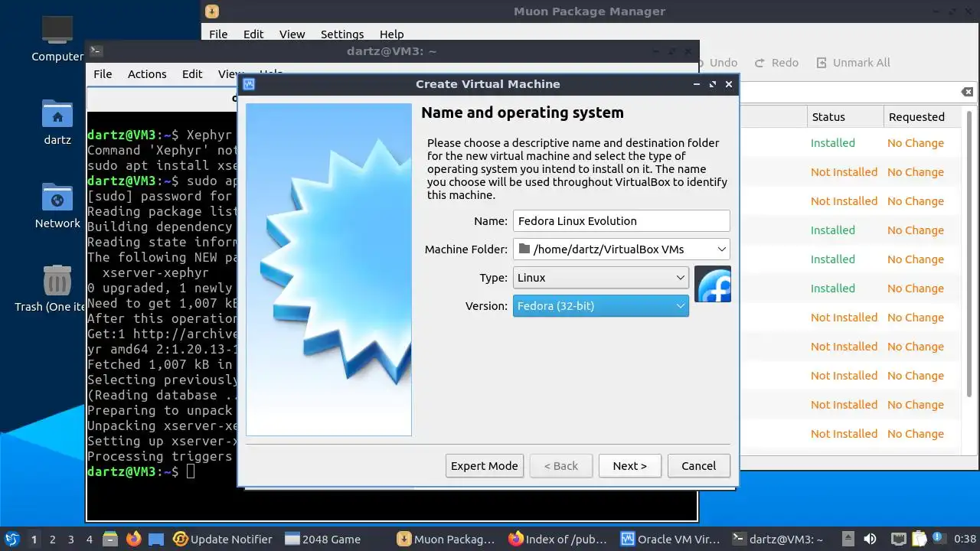Viewport: 980px width, 551px height.
Task: Click the update notification tray icon
Action: click(939, 539)
